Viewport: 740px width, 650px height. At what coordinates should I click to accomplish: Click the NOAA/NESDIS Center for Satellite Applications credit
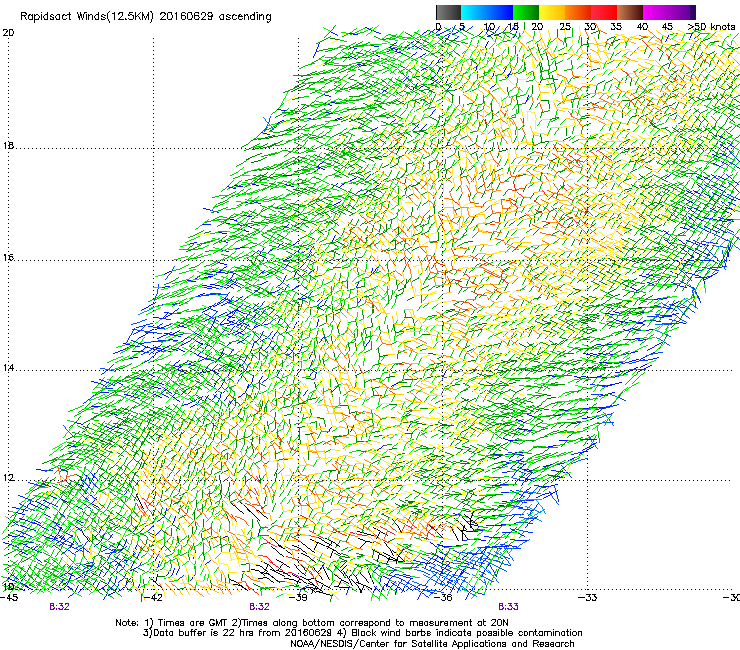pyautogui.click(x=432, y=644)
